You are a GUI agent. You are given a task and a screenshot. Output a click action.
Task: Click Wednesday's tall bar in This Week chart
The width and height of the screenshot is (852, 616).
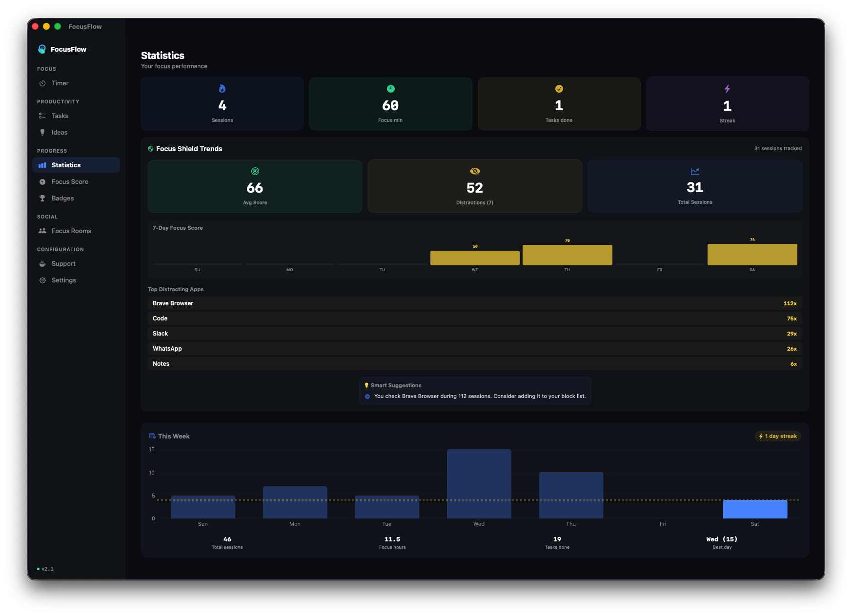click(479, 483)
